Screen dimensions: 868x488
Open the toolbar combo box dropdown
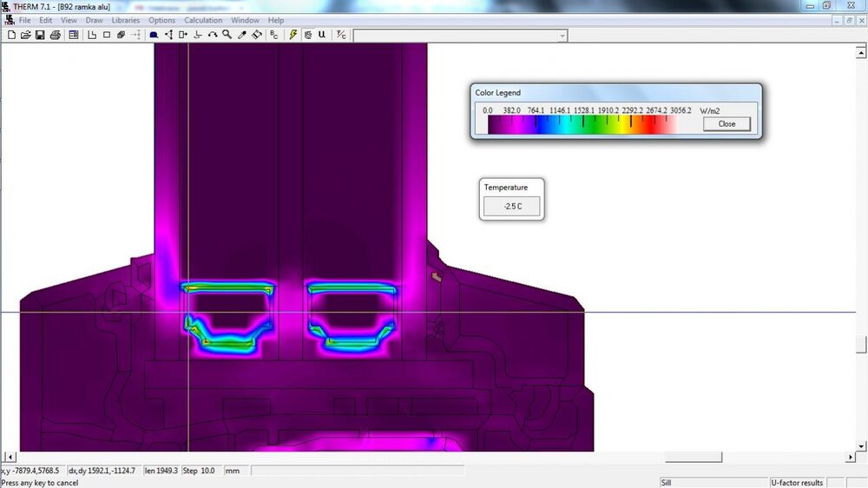(562, 36)
